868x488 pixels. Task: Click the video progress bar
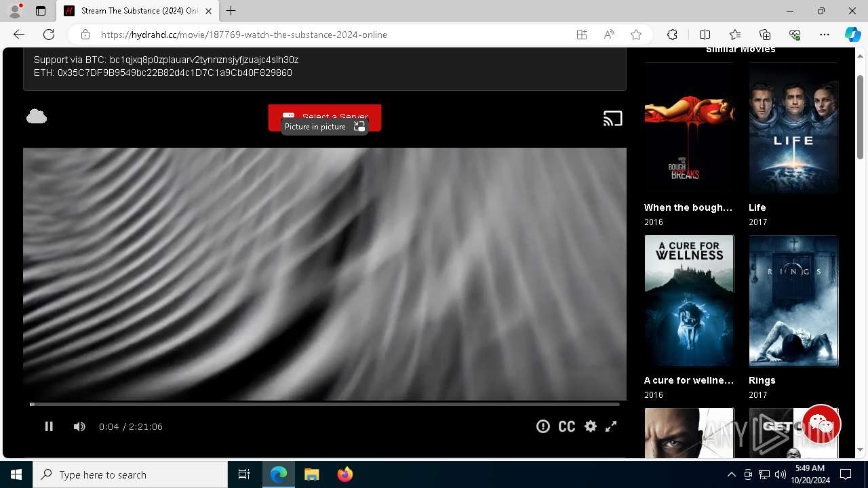pyautogui.click(x=324, y=404)
